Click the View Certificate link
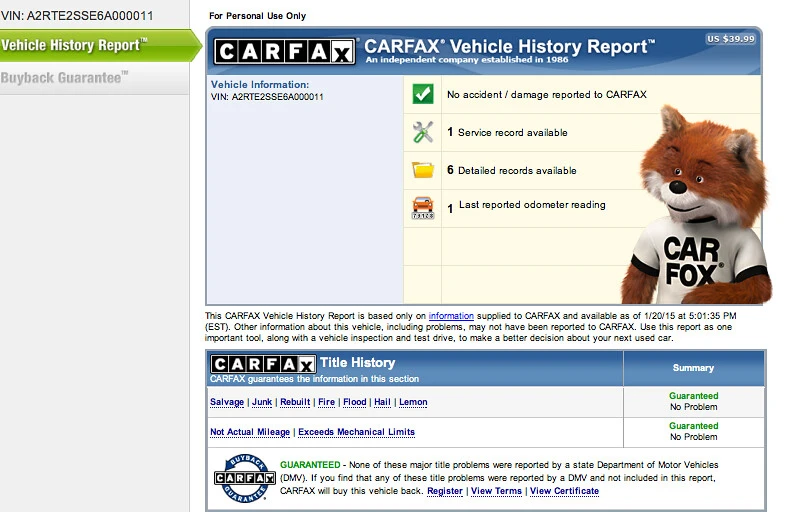The height and width of the screenshot is (512, 793). point(564,491)
